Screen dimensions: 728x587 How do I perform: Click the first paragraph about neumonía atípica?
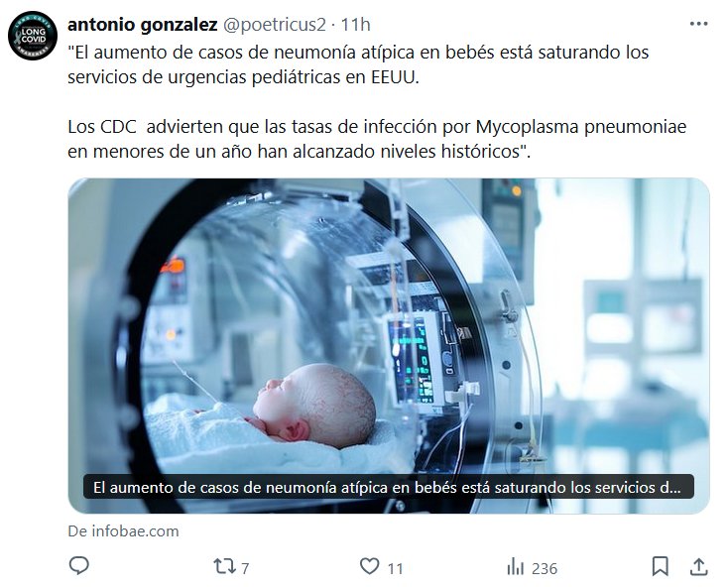point(358,64)
